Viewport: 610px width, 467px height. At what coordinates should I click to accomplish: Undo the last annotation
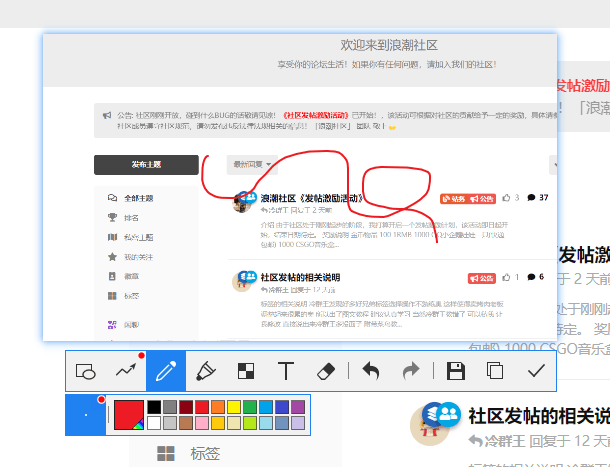click(x=371, y=371)
